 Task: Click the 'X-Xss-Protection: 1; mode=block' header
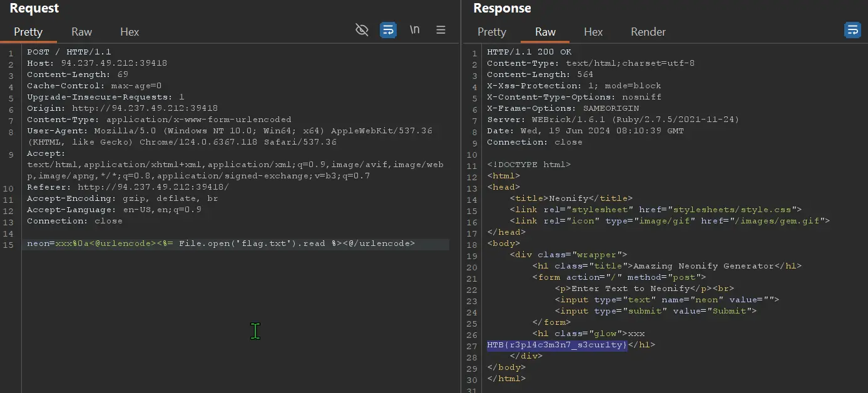(574, 86)
